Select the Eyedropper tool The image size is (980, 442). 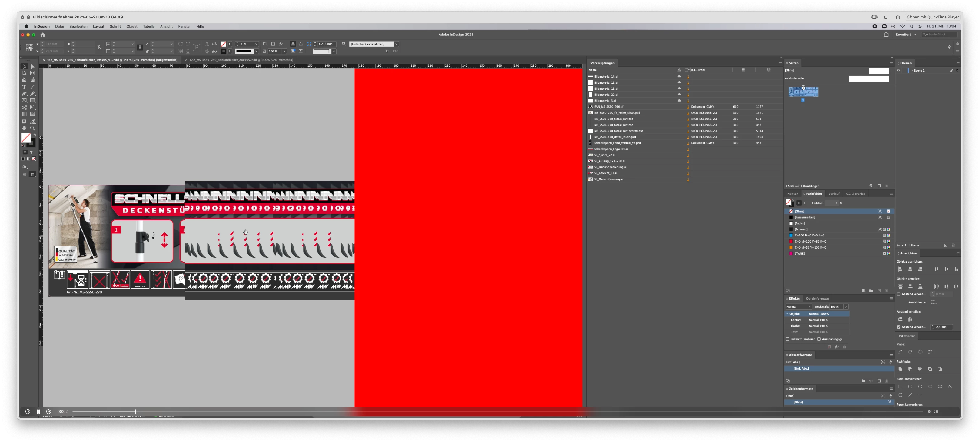(33, 122)
